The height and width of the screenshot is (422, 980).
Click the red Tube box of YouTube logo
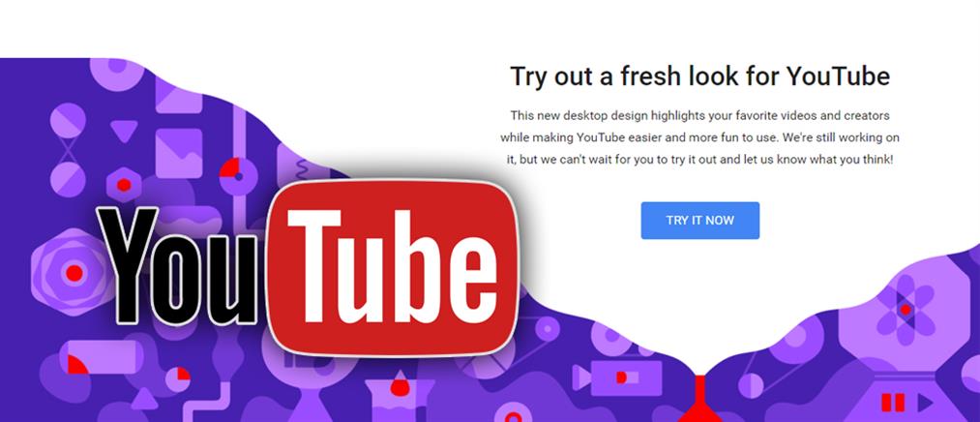(x=393, y=267)
